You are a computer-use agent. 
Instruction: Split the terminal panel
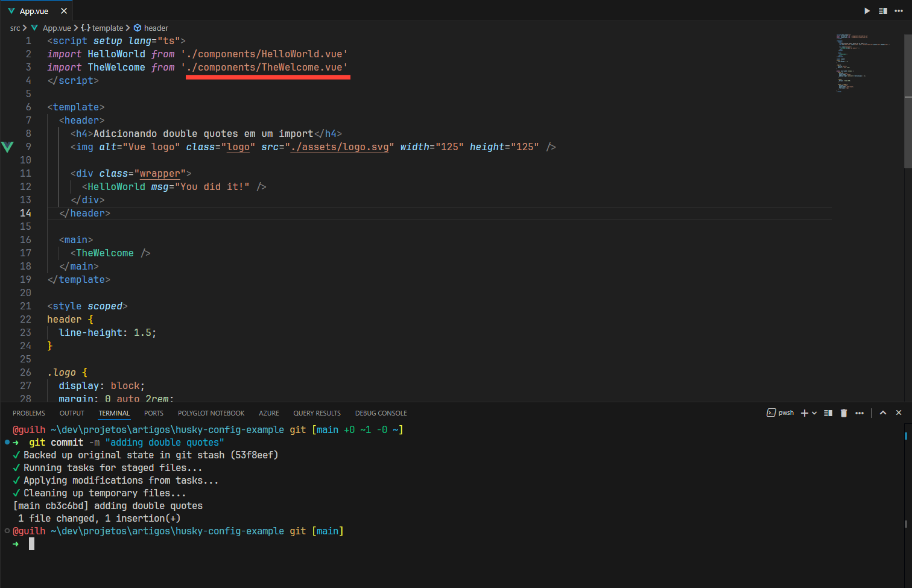(828, 413)
